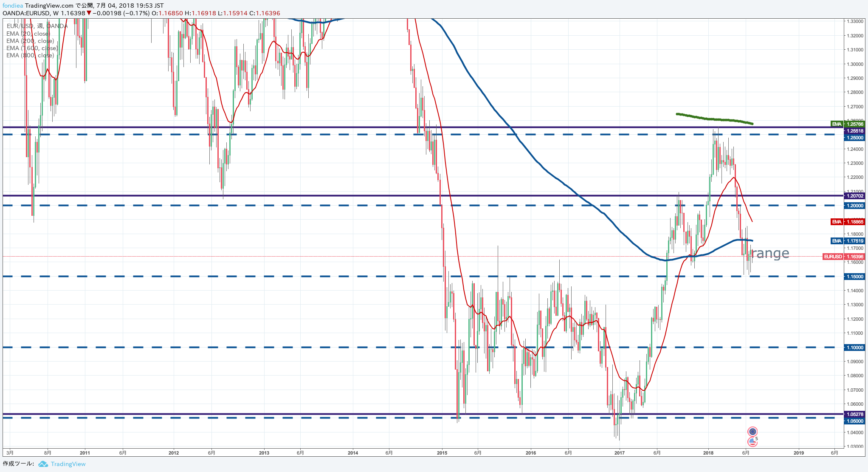Click the 2019 label on time axis
The width and height of the screenshot is (868, 472).
799,453
